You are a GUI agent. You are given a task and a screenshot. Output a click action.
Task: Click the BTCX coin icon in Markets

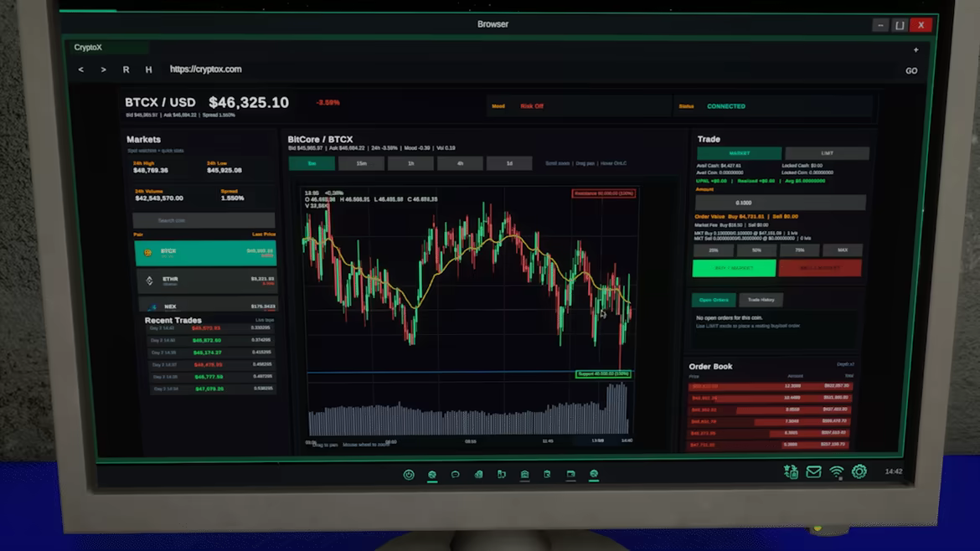tap(148, 252)
